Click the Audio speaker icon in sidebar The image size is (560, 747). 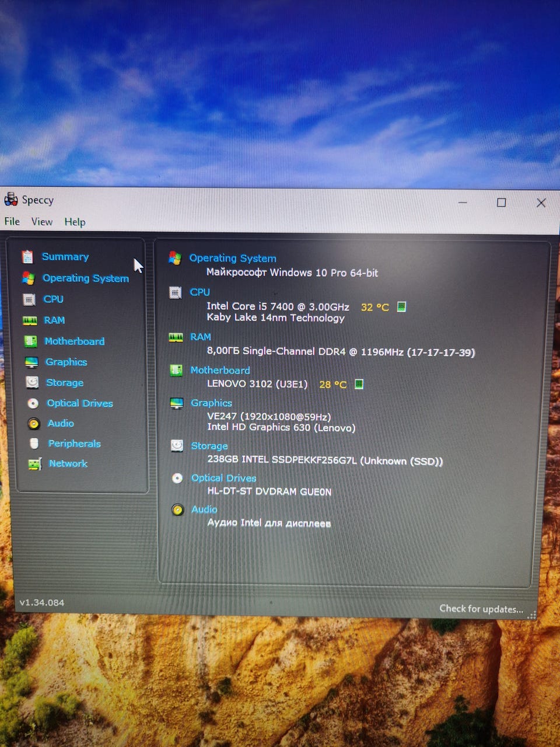(x=34, y=424)
